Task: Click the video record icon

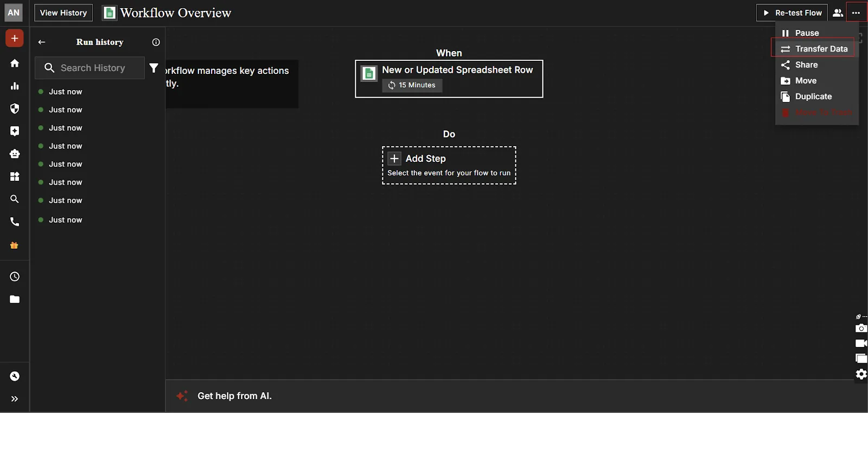Action: 861,343
